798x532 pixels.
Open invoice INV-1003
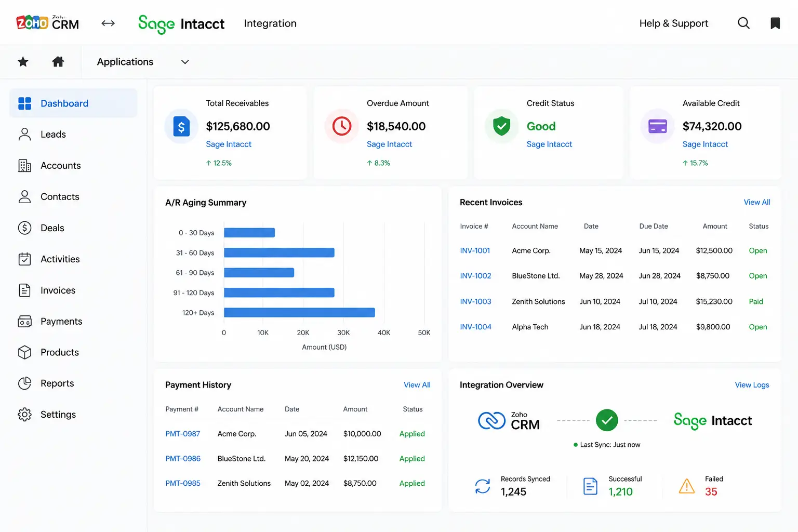pyautogui.click(x=475, y=301)
